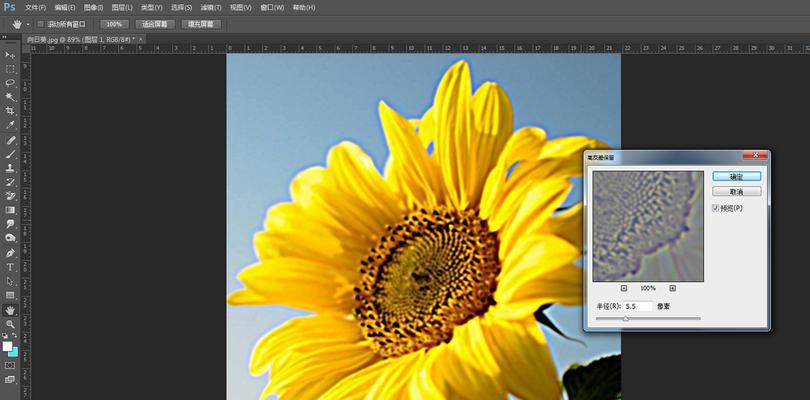
Task: Expand the collapsed toolbox panel arrows
Action: [4, 37]
